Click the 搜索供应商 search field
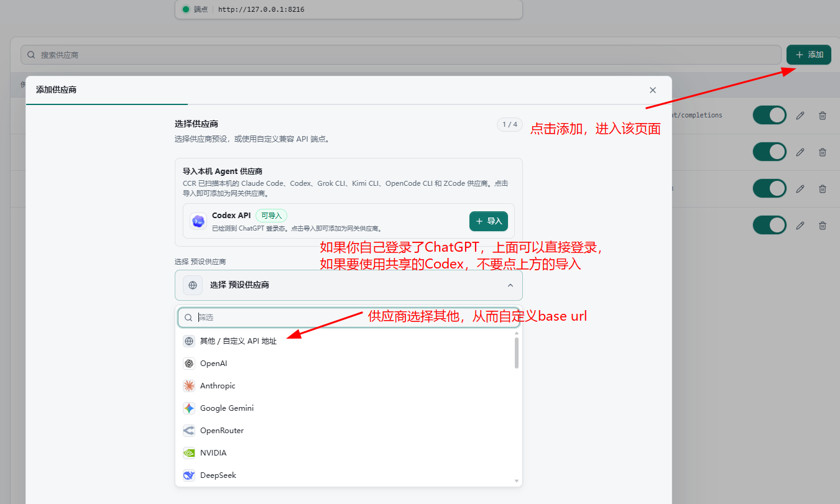 [x=401, y=55]
